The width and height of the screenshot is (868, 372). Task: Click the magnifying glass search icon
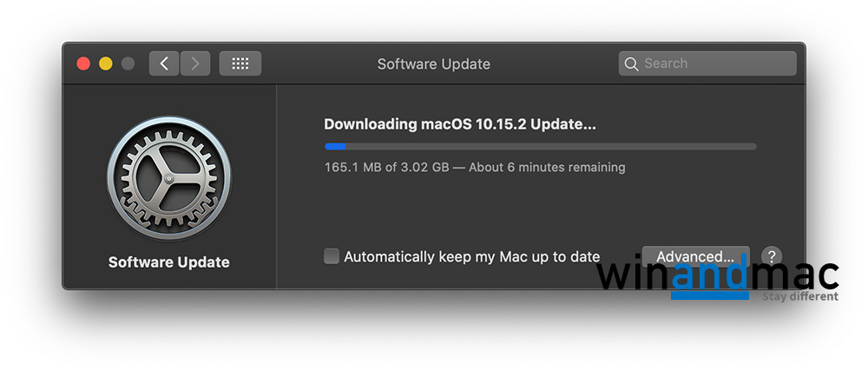pyautogui.click(x=631, y=63)
